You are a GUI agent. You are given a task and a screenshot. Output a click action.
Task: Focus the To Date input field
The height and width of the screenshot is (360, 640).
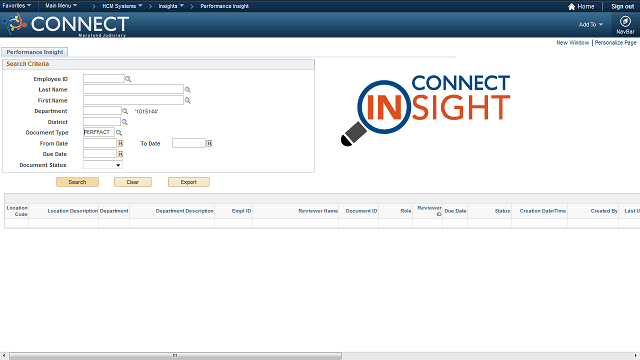(189, 143)
